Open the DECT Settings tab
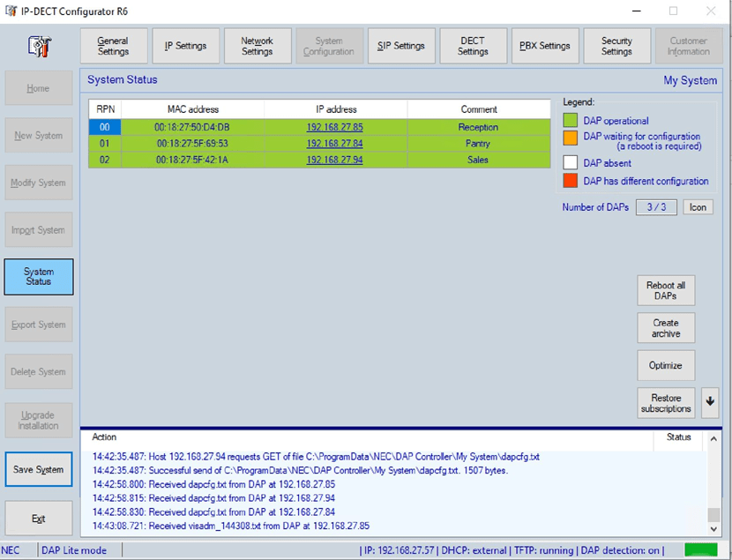Viewport: 732px width, 560px height. (x=473, y=46)
